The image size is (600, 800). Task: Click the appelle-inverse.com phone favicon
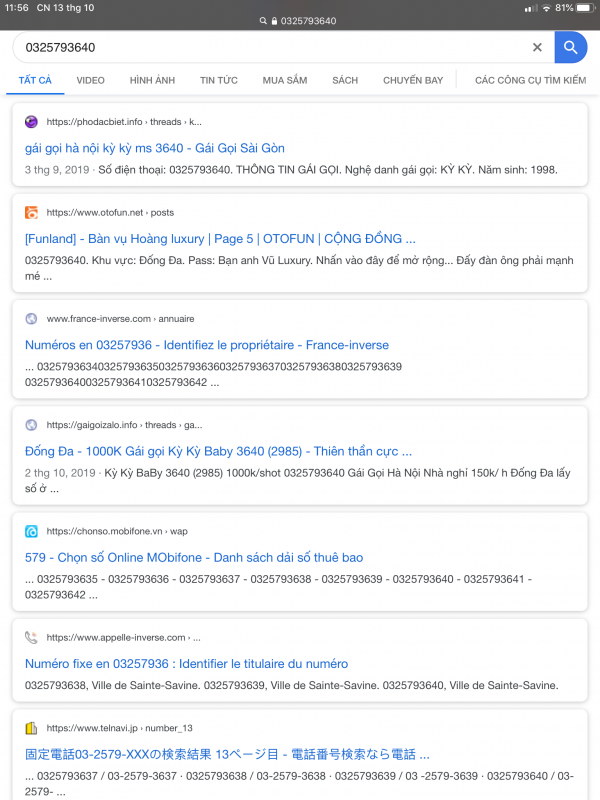pos(31,637)
